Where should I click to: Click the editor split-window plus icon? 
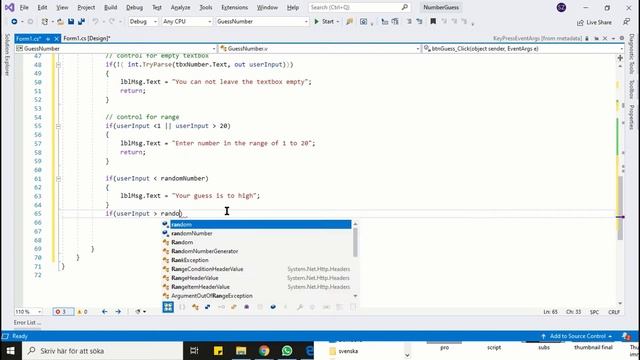(620, 58)
